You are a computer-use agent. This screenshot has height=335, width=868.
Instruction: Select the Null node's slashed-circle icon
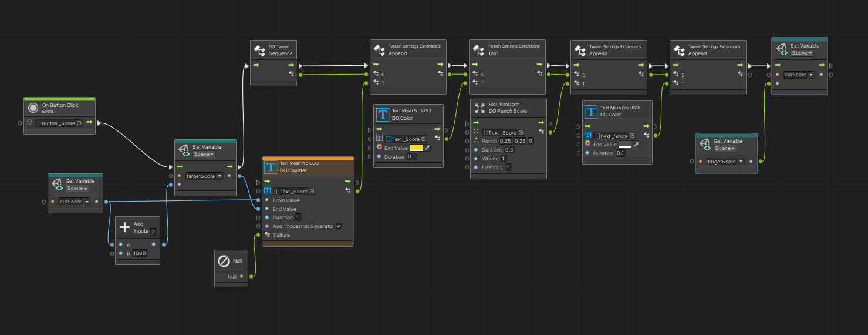click(224, 260)
